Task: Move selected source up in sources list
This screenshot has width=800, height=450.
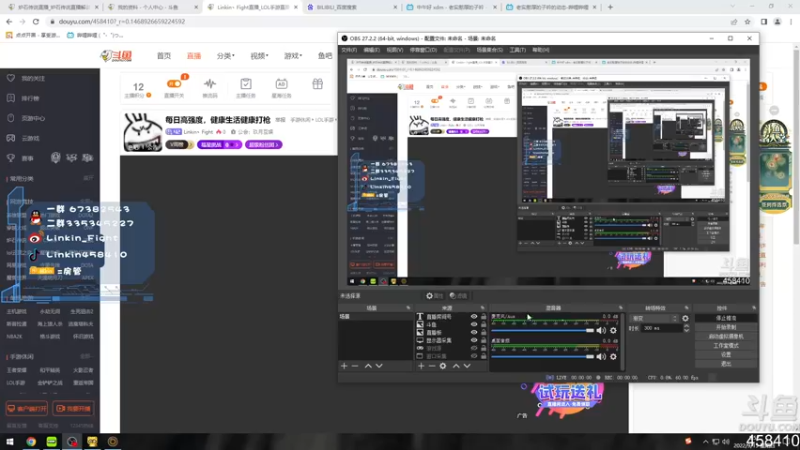Action: [456, 366]
